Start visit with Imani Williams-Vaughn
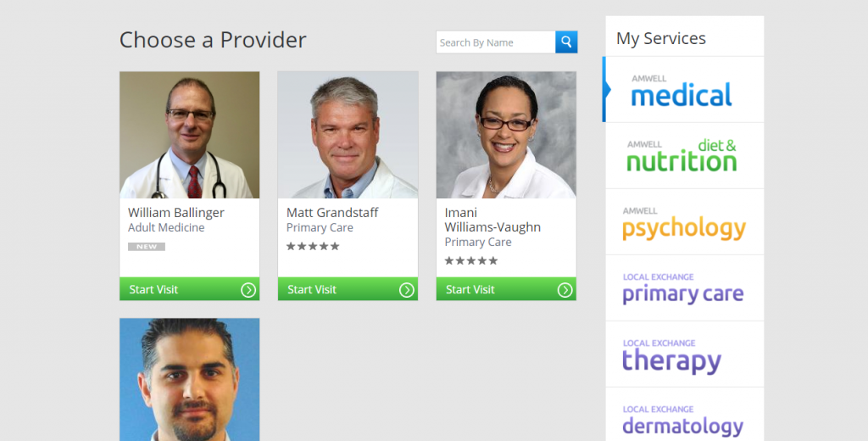The height and width of the screenshot is (441, 868). coord(506,289)
